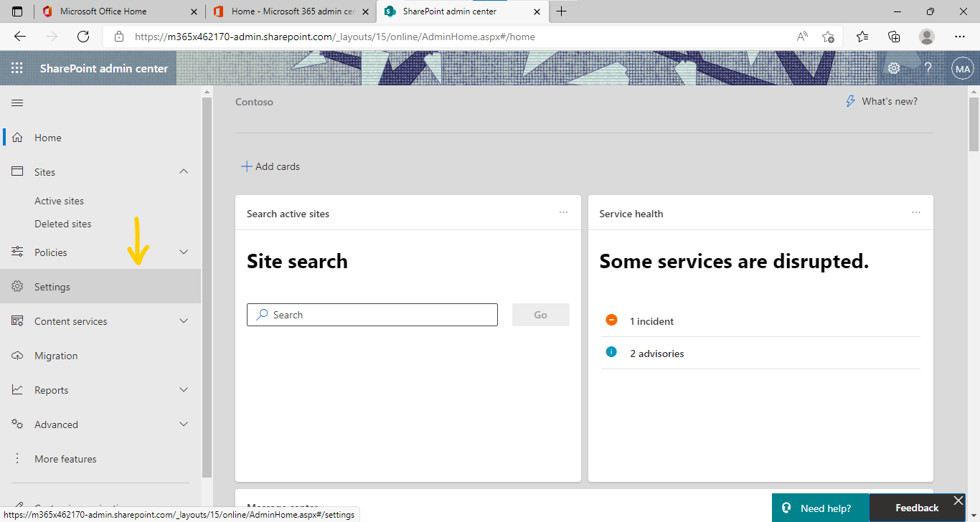Open More features in the navigation pane
The height and width of the screenshot is (522, 980).
coord(65,458)
